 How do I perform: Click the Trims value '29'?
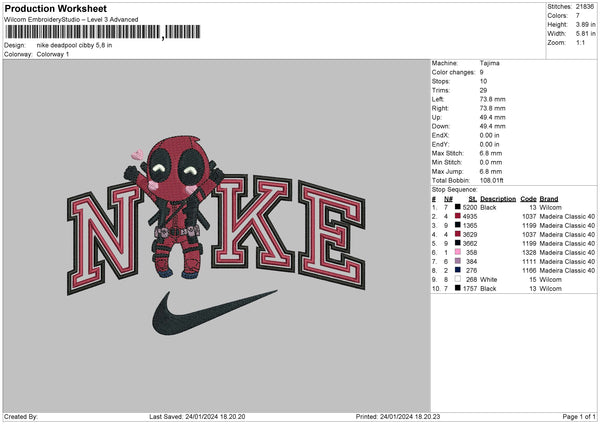point(483,90)
